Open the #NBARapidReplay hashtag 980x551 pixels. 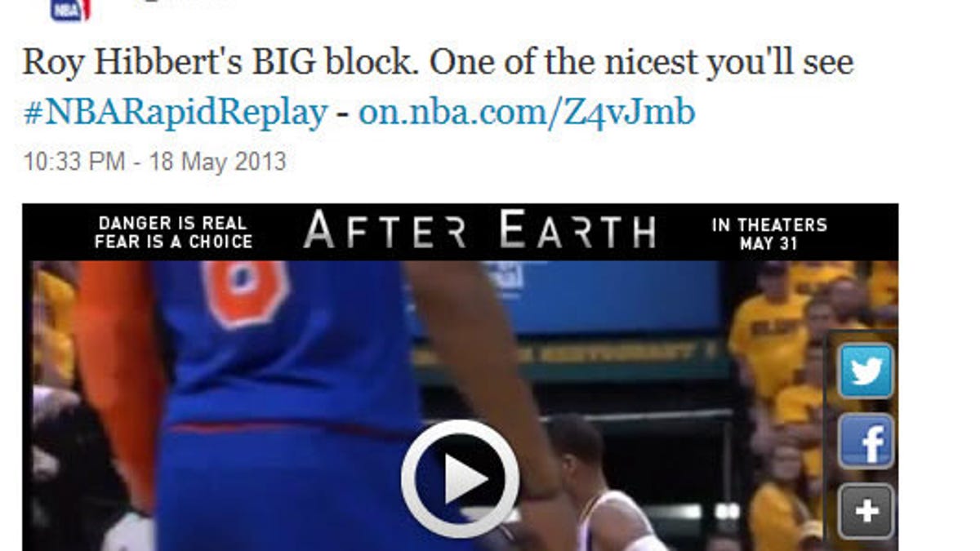[175, 112]
